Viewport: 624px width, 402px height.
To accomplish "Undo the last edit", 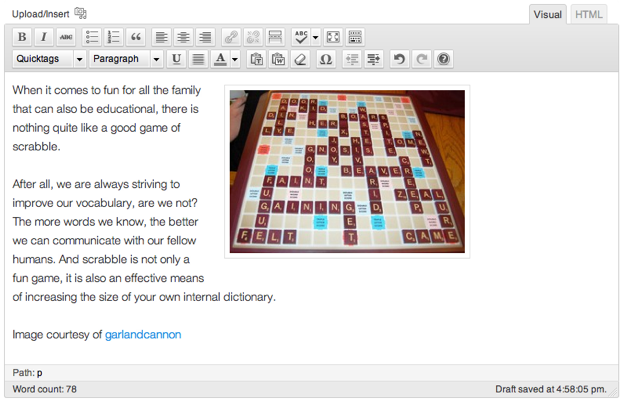I will tap(400, 59).
